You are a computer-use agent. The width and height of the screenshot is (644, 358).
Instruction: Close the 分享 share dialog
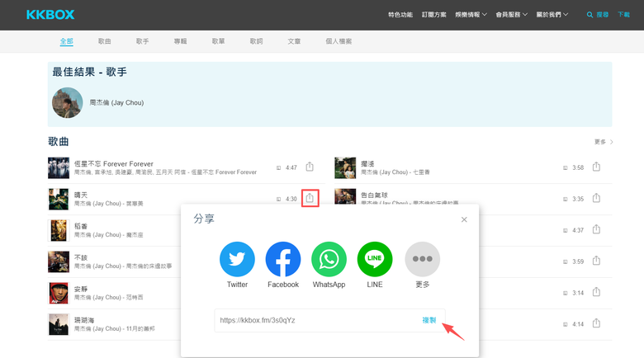tap(464, 219)
